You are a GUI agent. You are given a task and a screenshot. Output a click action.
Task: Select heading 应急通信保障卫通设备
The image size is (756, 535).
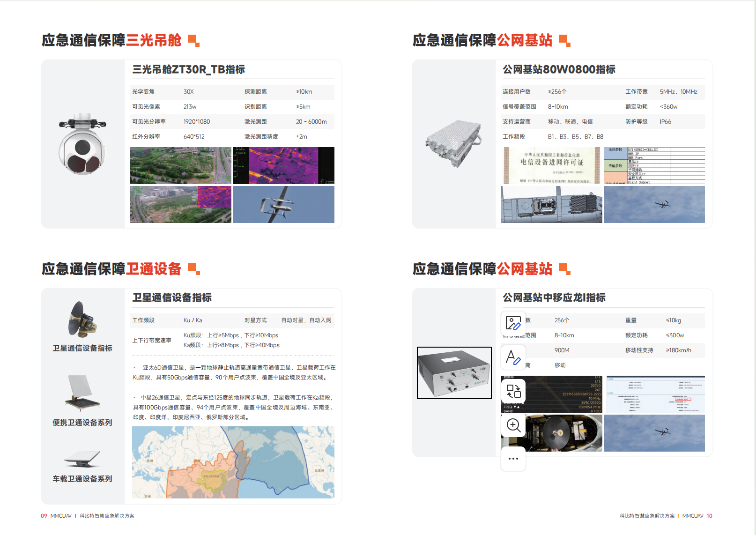pos(111,269)
